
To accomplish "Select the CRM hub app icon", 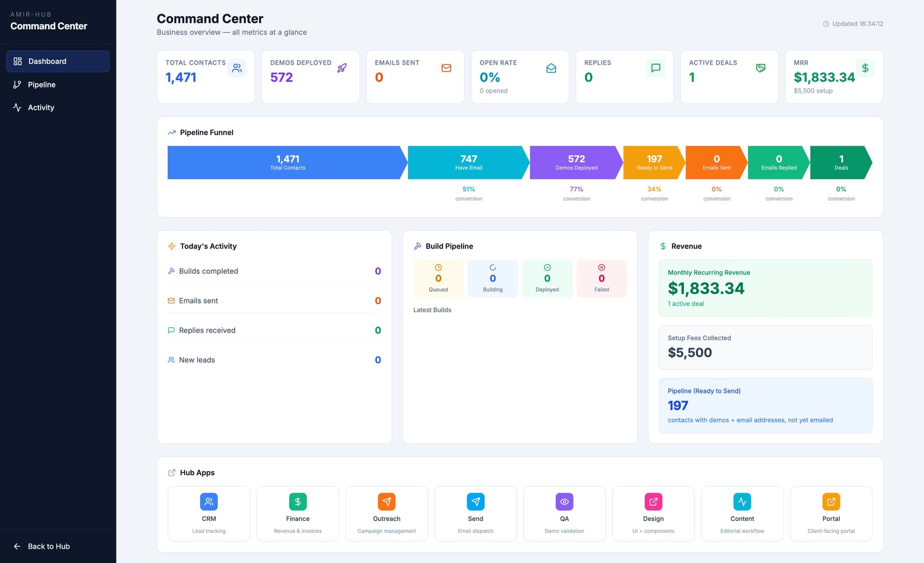I will (x=209, y=502).
